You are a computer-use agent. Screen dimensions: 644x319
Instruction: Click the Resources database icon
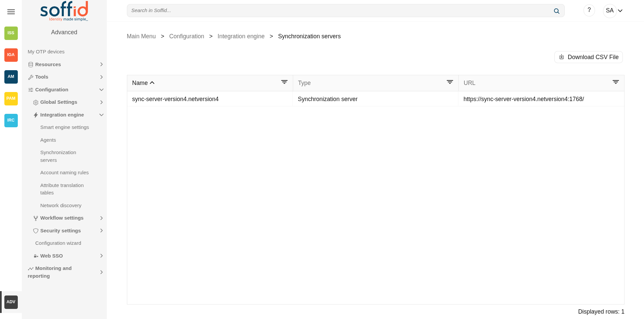point(31,64)
